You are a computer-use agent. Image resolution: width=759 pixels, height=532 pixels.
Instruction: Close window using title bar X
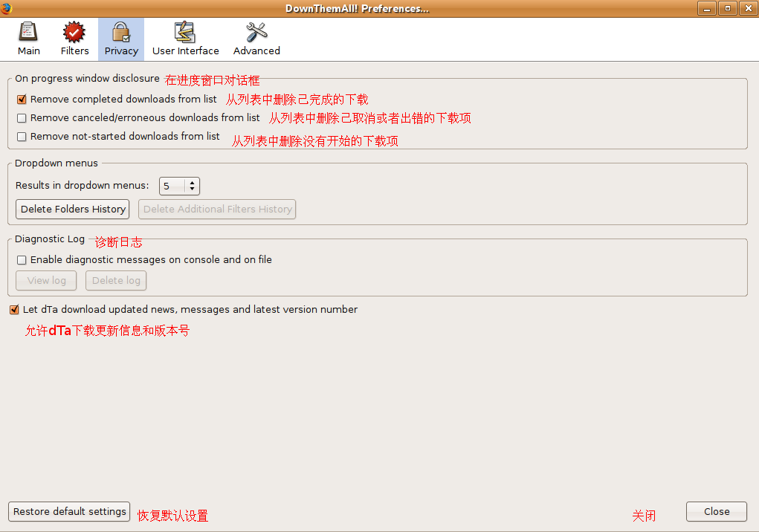(x=749, y=8)
